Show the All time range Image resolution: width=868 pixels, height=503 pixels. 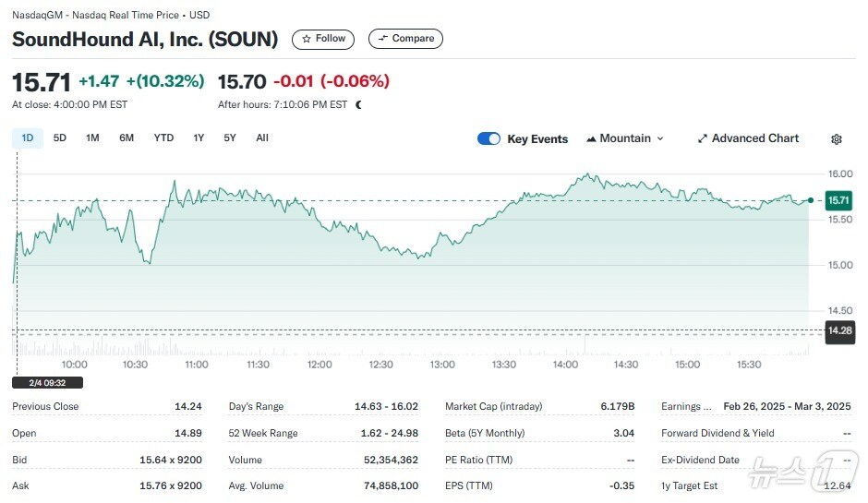pyautogui.click(x=262, y=138)
